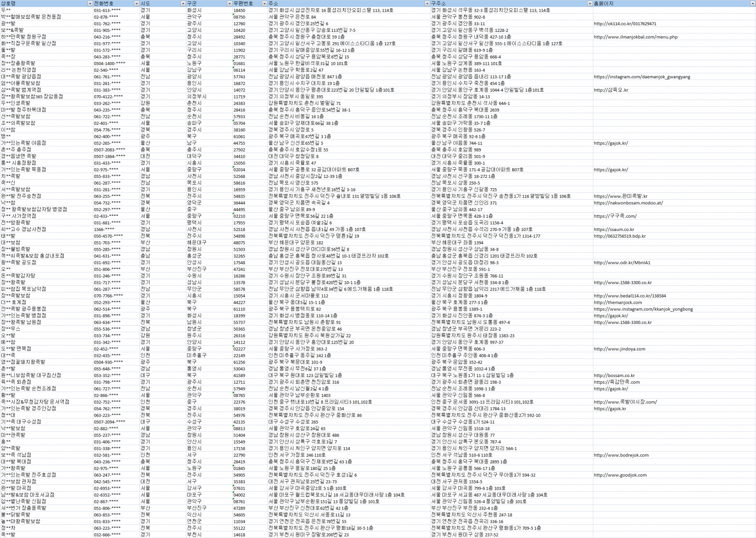
Task: Open the nakwonbosam.modoo.at link
Action: tap(628, 203)
